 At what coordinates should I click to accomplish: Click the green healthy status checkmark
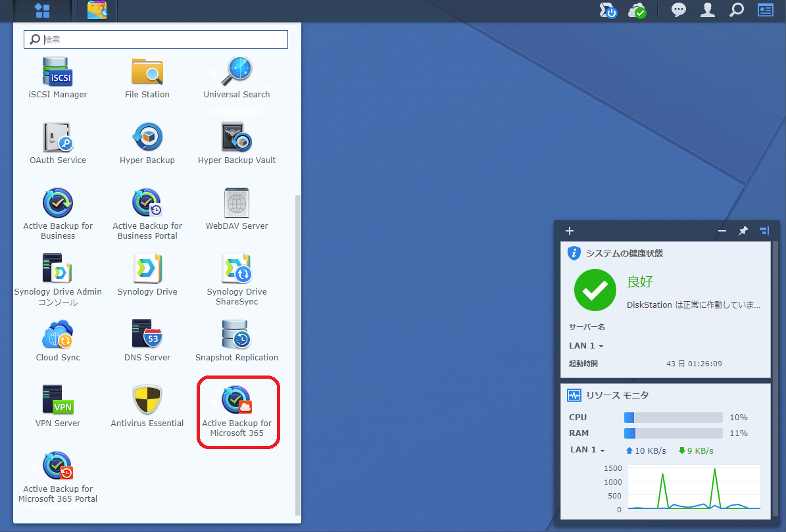[x=595, y=290]
